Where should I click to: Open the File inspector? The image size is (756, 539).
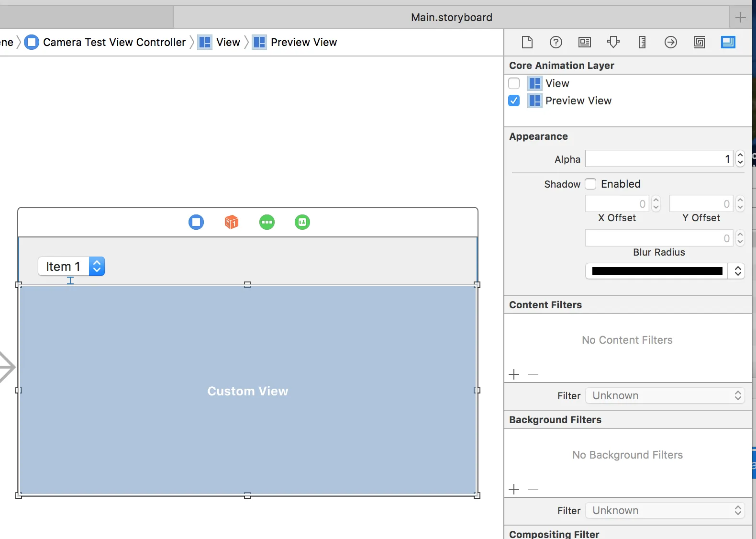coord(527,42)
